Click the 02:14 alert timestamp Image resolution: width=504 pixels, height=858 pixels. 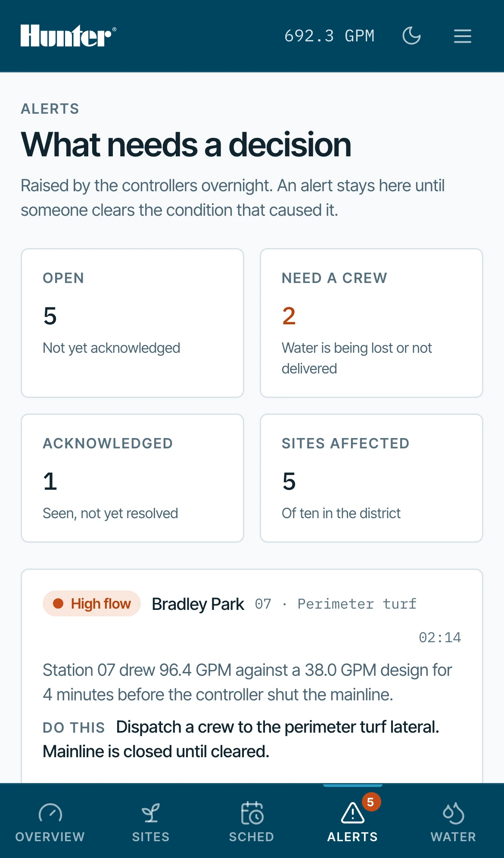[x=440, y=637]
